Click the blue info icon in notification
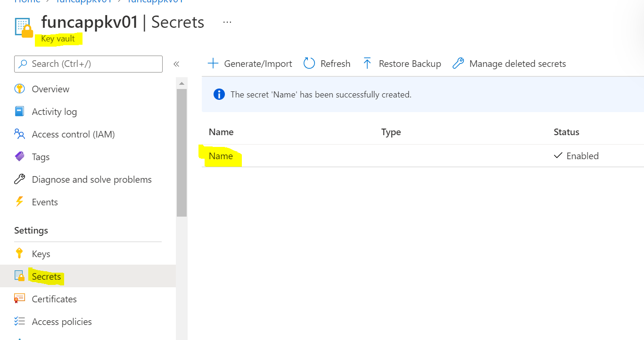The height and width of the screenshot is (340, 644). coord(219,95)
